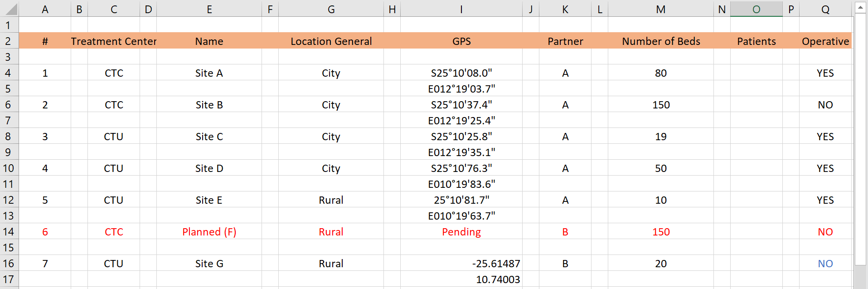Click the Location General header cell
This screenshot has height=289, width=868.
(331, 41)
